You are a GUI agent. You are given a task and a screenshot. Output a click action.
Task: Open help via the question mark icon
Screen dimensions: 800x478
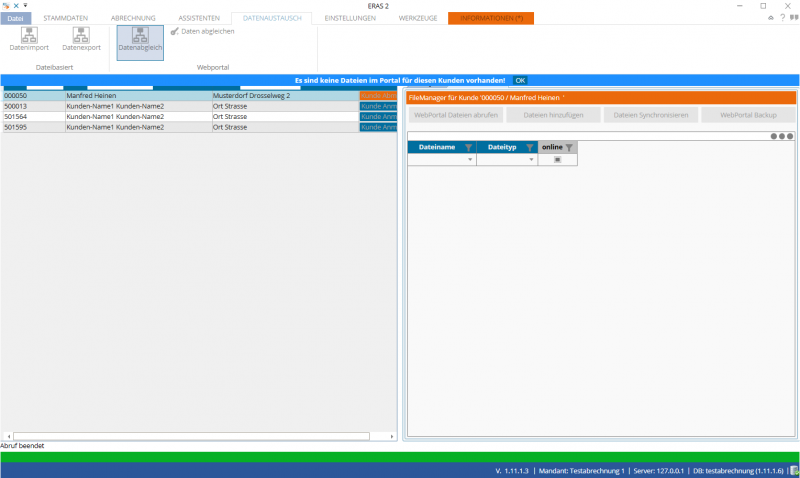(x=782, y=18)
